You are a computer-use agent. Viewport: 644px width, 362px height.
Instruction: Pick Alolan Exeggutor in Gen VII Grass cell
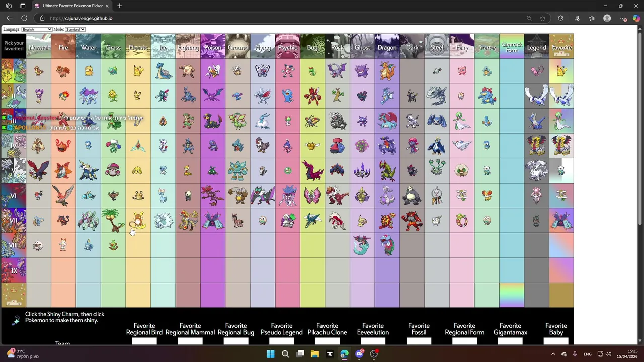point(113,220)
